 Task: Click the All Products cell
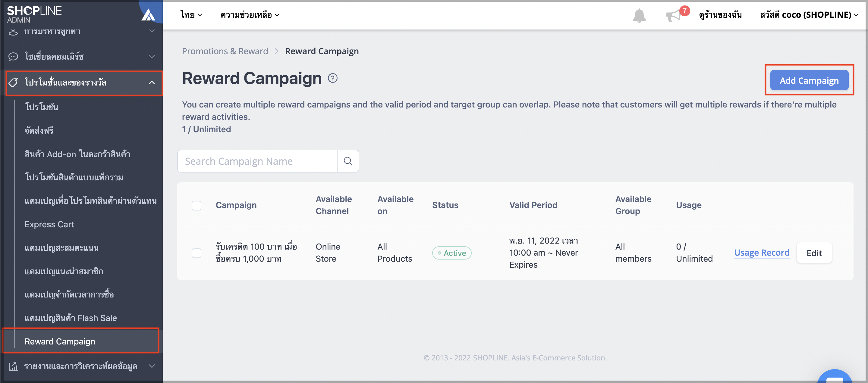pyautogui.click(x=395, y=253)
